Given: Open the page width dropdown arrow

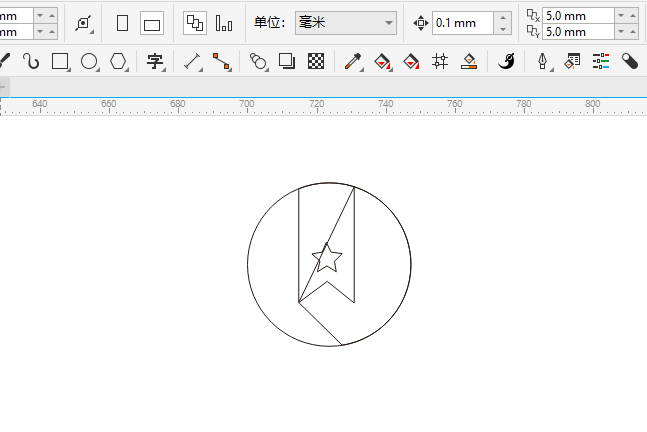Looking at the screenshot, I should 40,16.
